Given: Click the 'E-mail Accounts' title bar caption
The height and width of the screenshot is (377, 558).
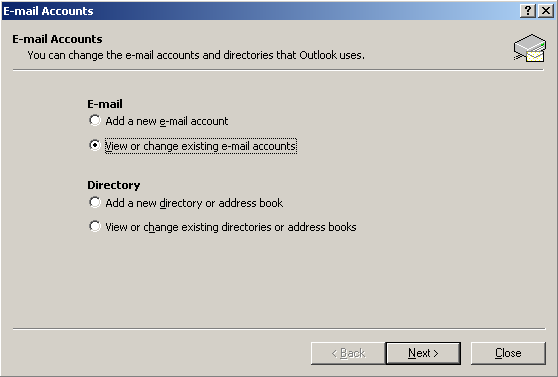Looking at the screenshot, I should click(48, 11).
